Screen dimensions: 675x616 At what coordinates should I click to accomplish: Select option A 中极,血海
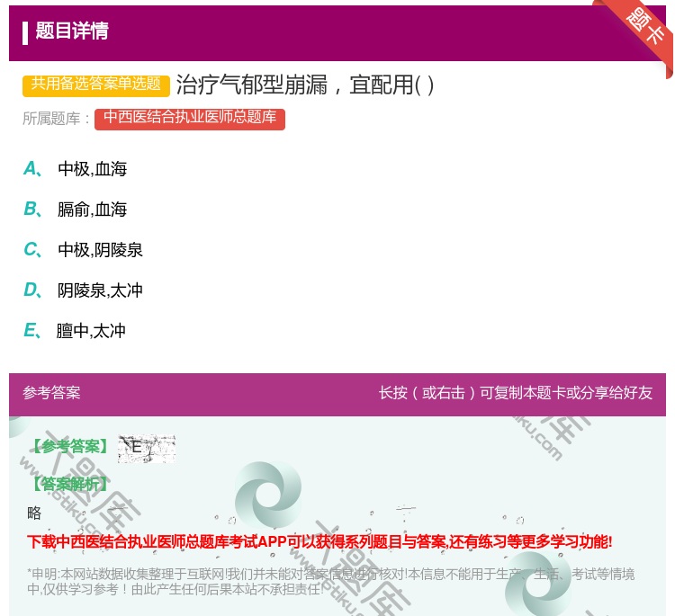(x=76, y=169)
